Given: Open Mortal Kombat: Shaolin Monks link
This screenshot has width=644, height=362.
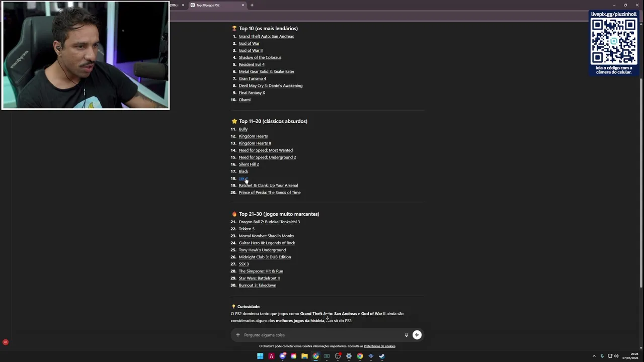Looking at the screenshot, I should 266,236.
